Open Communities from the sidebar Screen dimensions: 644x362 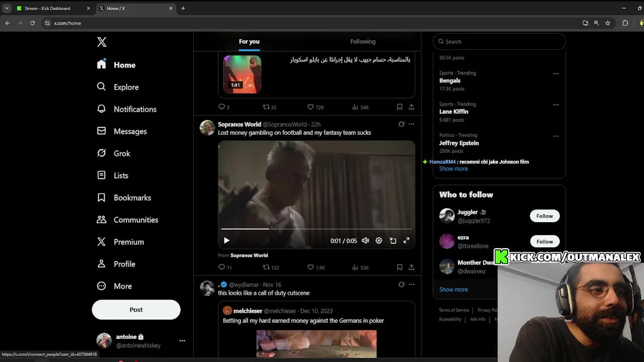(128, 220)
